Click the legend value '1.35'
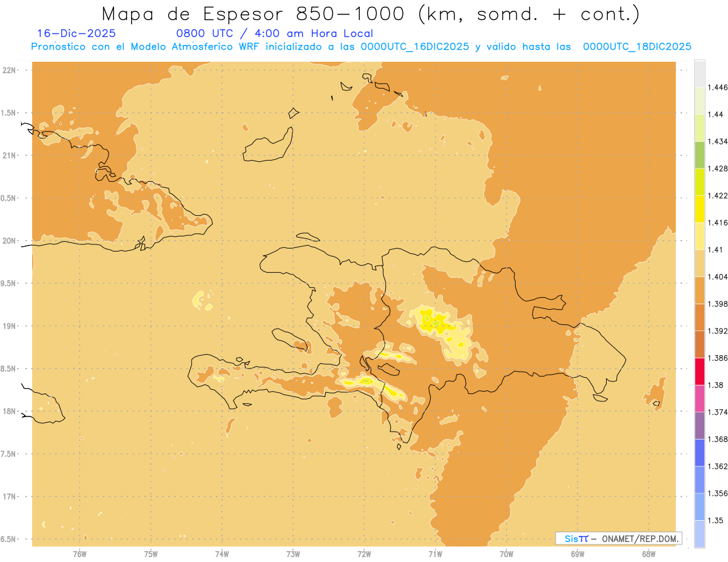The width and height of the screenshot is (728, 562). (716, 520)
